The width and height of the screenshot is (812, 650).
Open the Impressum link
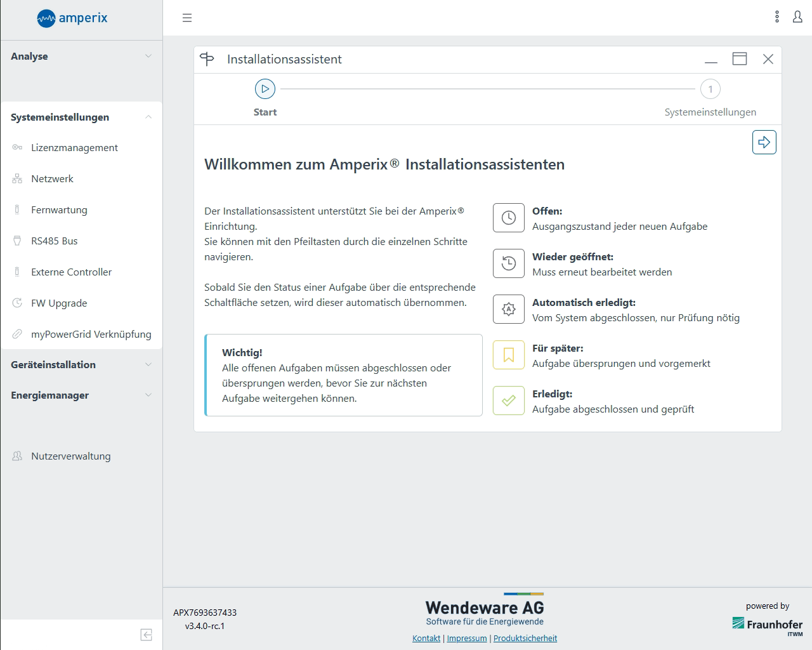467,638
